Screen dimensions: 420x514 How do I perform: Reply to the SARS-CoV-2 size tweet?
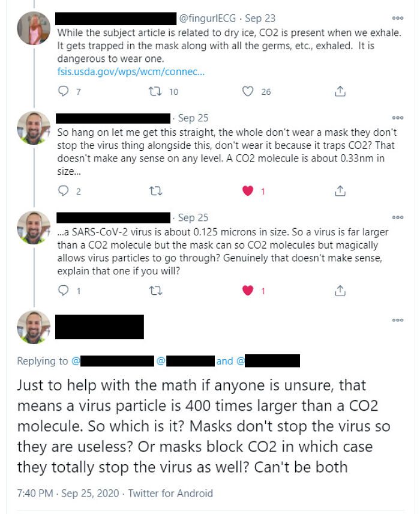(62, 289)
